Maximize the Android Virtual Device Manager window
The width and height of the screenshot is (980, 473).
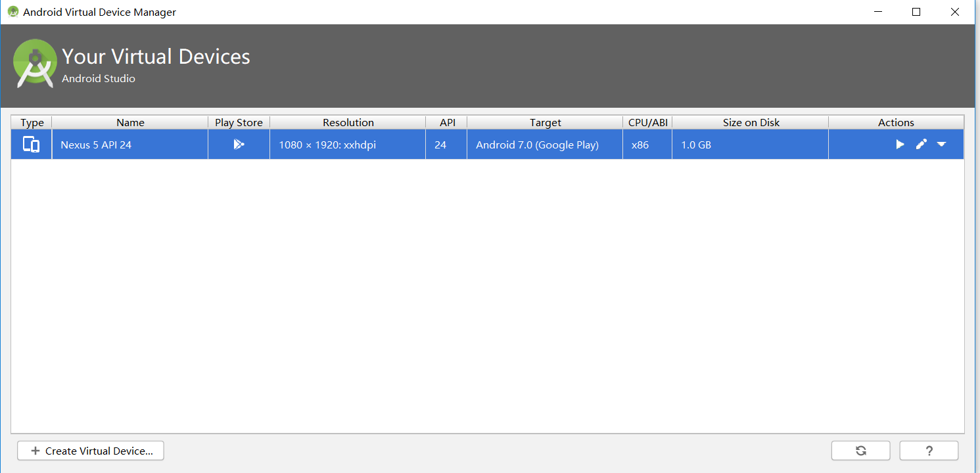point(916,12)
